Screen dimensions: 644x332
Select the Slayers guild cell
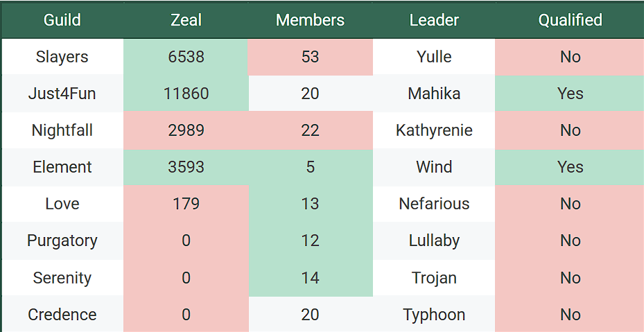click(x=62, y=57)
